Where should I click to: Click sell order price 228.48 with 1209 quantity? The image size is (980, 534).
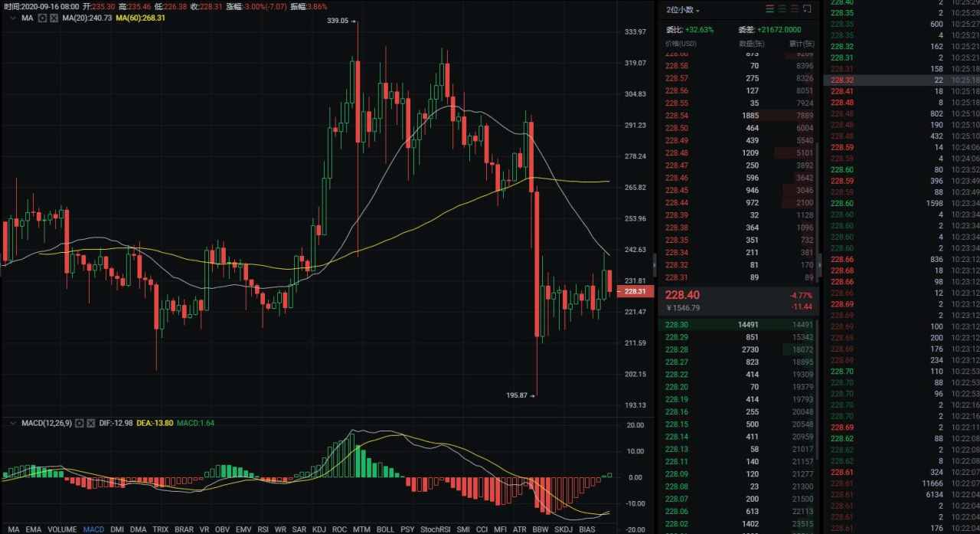point(738,152)
